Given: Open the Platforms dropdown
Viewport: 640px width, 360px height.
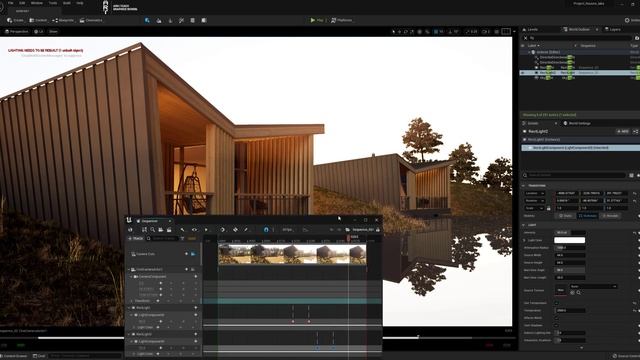Looking at the screenshot, I should 342,20.
